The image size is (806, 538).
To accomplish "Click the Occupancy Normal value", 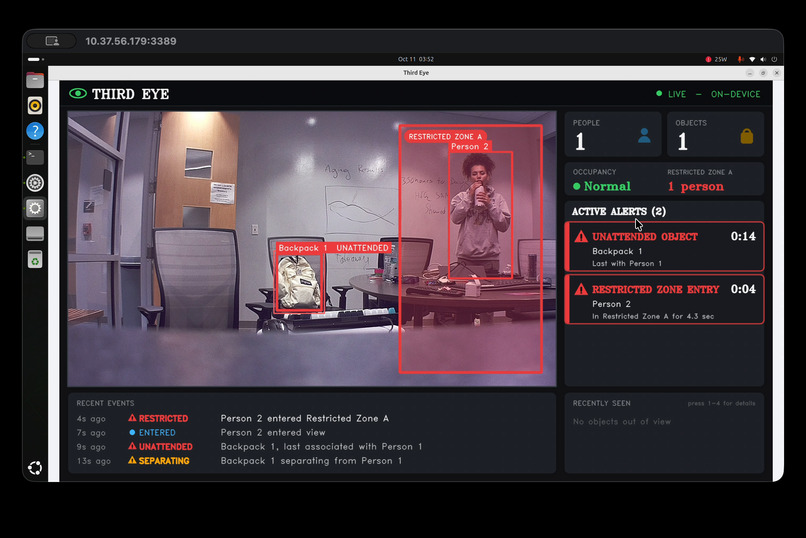I will point(607,186).
